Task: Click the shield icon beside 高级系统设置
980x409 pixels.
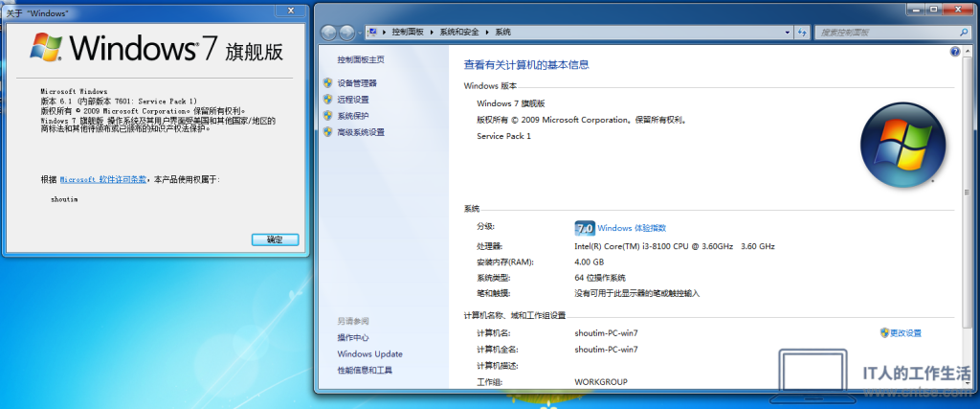Action: click(x=327, y=131)
